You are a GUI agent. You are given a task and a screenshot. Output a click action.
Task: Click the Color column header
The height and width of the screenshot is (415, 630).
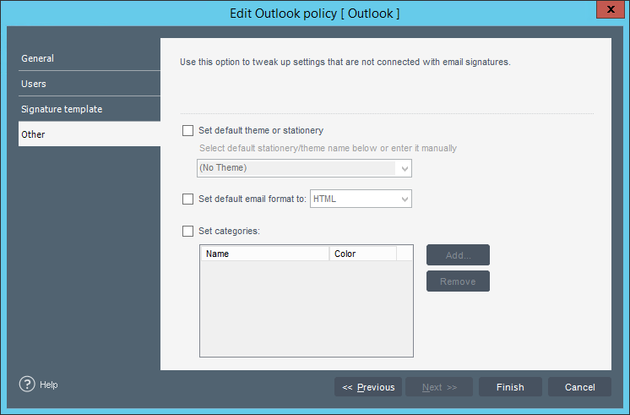point(363,254)
